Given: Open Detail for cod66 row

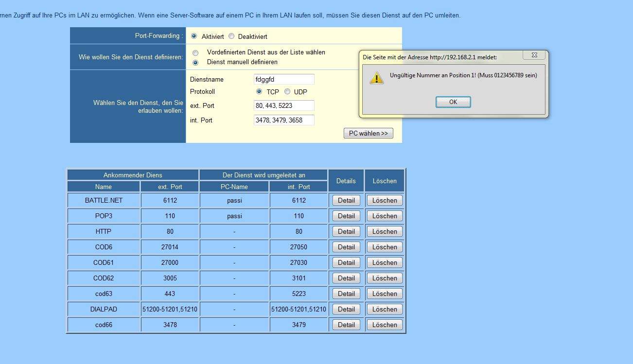Looking at the screenshot, I should (346, 325).
